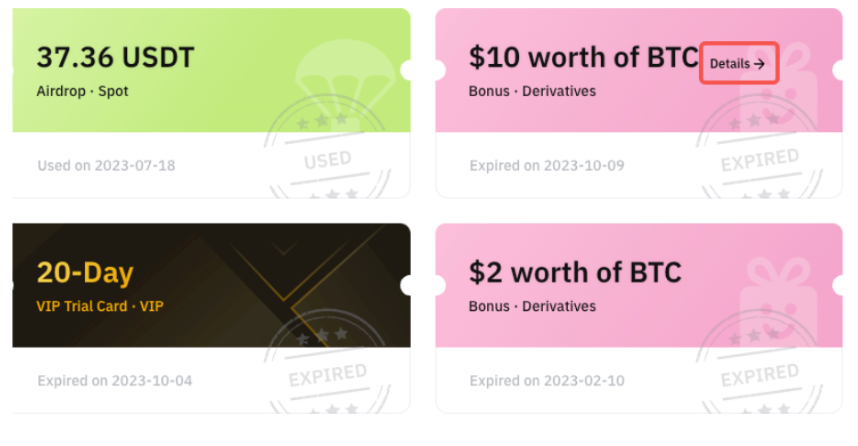Click the Used on 2023-07-18 text
Screen dimensions: 858x446
[106, 165]
